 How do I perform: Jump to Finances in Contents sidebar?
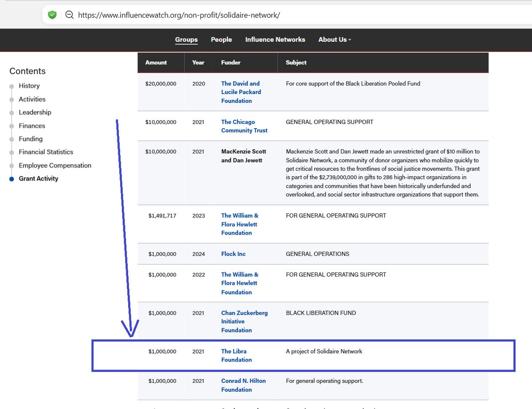32,126
